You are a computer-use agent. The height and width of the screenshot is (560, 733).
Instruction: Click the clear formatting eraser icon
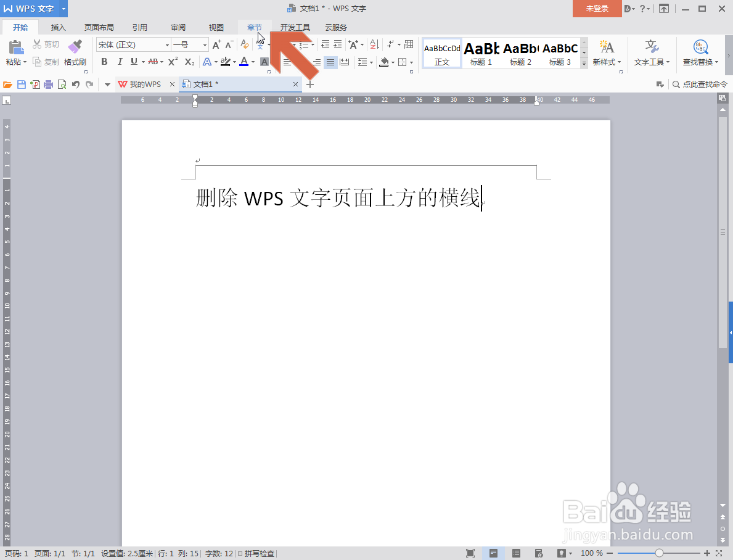(x=245, y=45)
